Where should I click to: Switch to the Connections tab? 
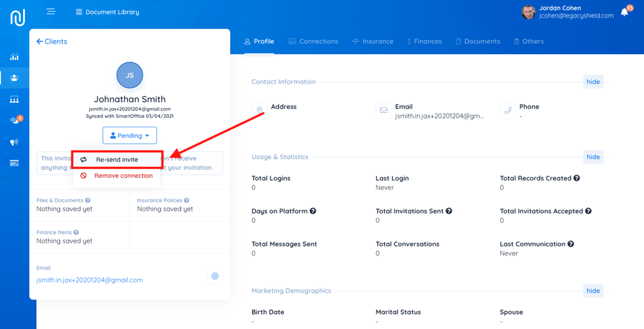(313, 41)
